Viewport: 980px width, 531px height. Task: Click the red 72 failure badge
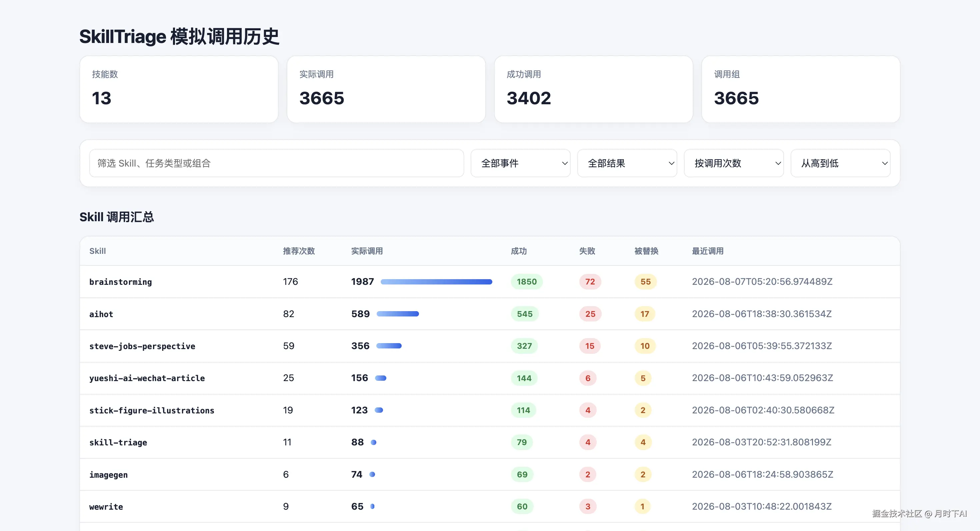590,281
